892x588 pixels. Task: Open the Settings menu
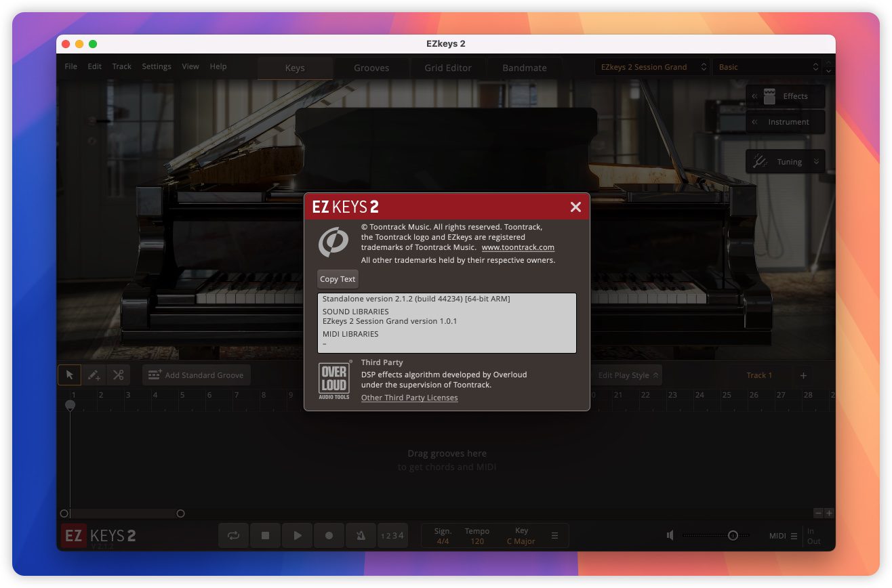[x=157, y=66]
